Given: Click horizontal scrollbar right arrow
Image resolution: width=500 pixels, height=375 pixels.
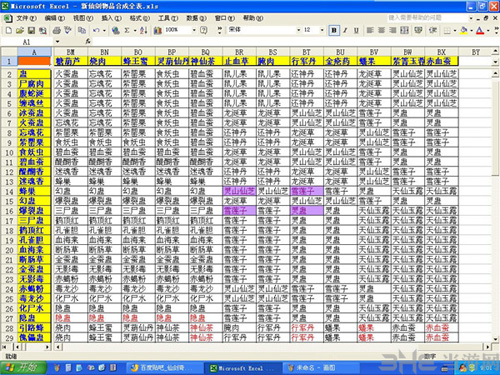Looking at the screenshot, I should coord(488,347).
